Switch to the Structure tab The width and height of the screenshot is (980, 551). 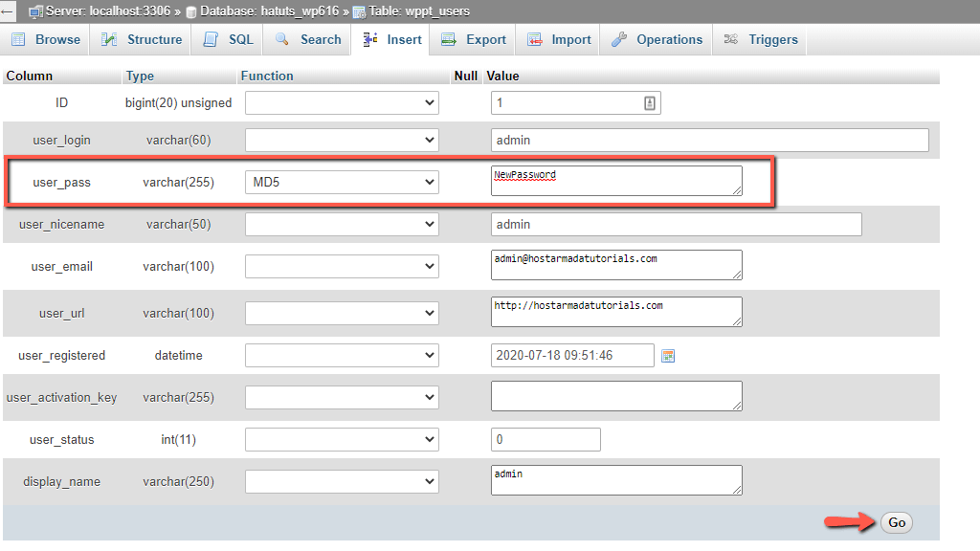click(x=142, y=39)
